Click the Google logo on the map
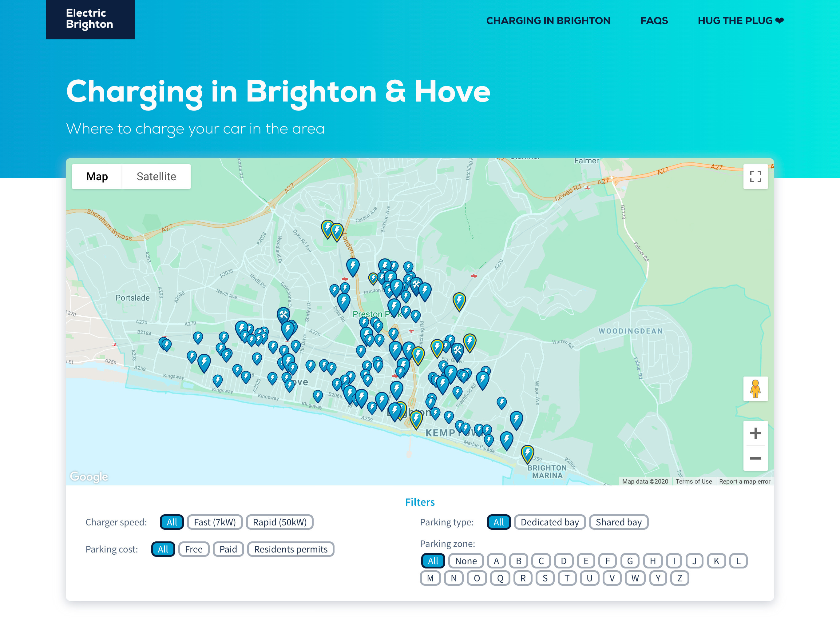The height and width of the screenshot is (630, 840). click(x=89, y=476)
